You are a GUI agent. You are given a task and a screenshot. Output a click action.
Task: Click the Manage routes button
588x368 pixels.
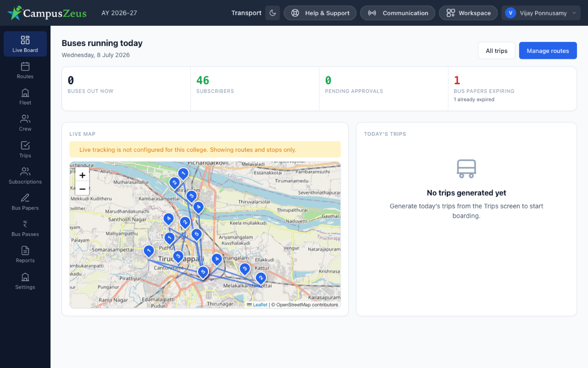548,51
